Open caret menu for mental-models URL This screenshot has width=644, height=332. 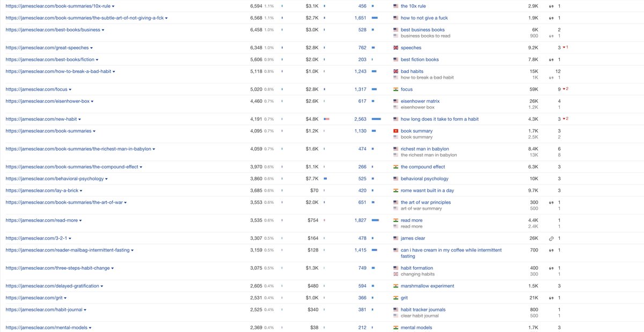pos(90,328)
